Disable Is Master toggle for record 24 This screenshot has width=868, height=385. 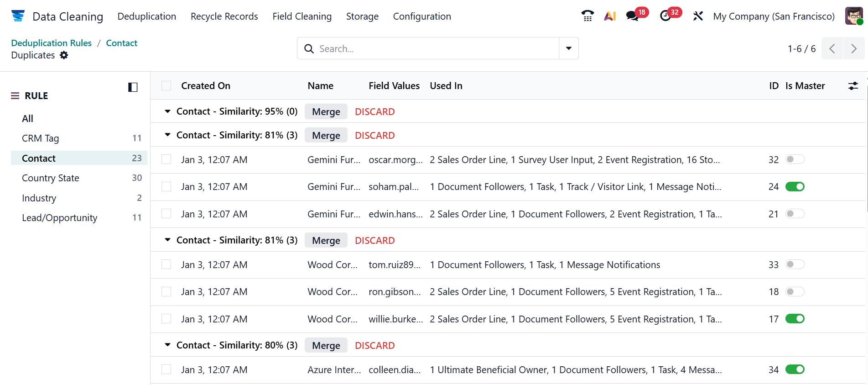(x=795, y=187)
